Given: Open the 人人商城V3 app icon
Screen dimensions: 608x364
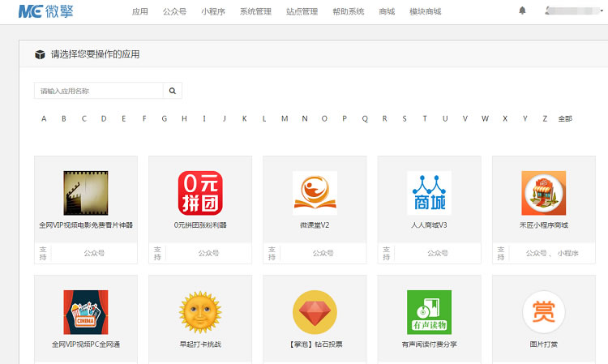Looking at the screenshot, I should tap(429, 193).
